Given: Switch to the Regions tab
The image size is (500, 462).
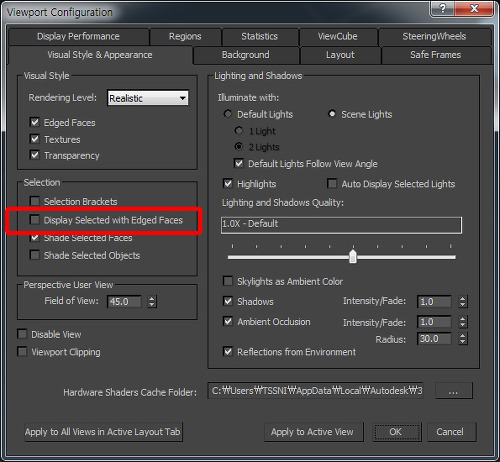Looking at the screenshot, I should [185, 36].
